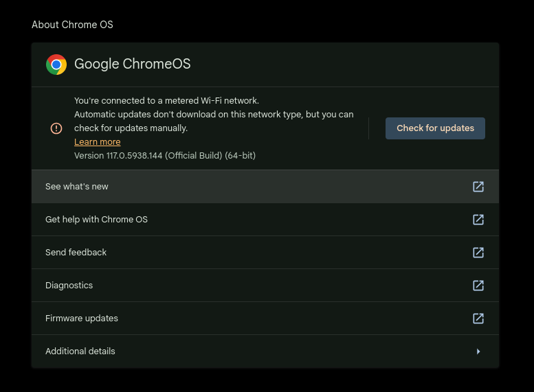534x392 pixels.
Task: Click the About Chrome OS heading
Action: tap(72, 25)
